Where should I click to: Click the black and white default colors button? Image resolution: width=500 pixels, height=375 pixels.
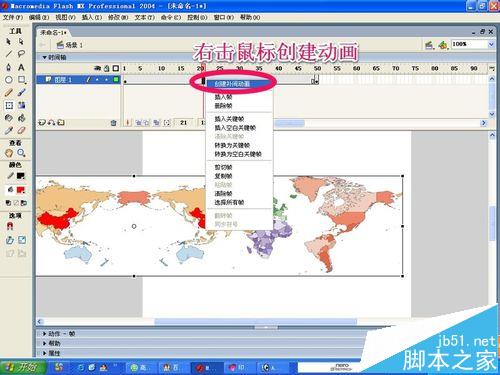click(x=9, y=203)
